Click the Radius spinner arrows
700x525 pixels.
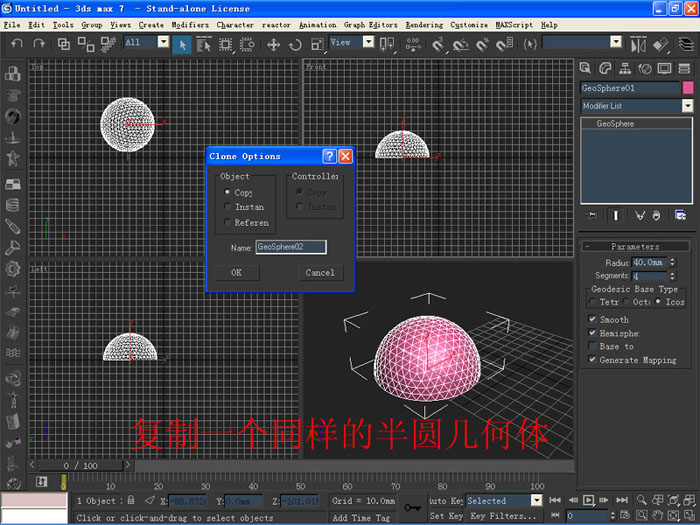click(672, 262)
